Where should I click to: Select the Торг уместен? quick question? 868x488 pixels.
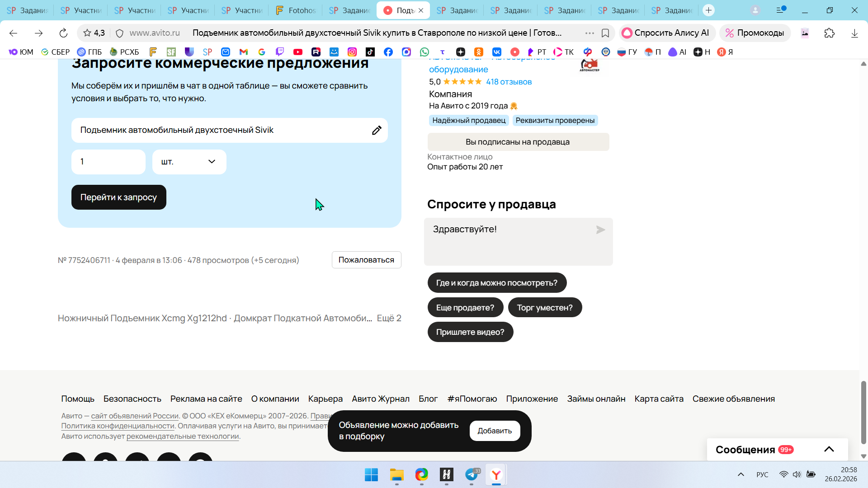tap(545, 308)
